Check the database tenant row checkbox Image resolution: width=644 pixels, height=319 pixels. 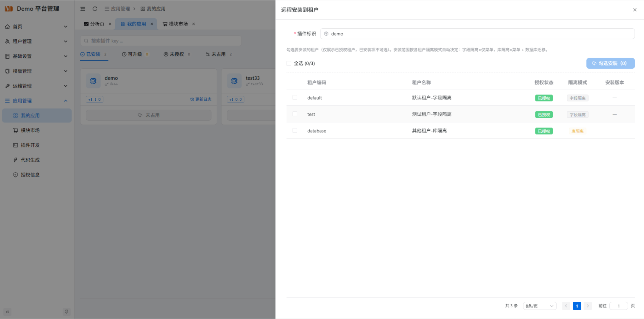(295, 130)
